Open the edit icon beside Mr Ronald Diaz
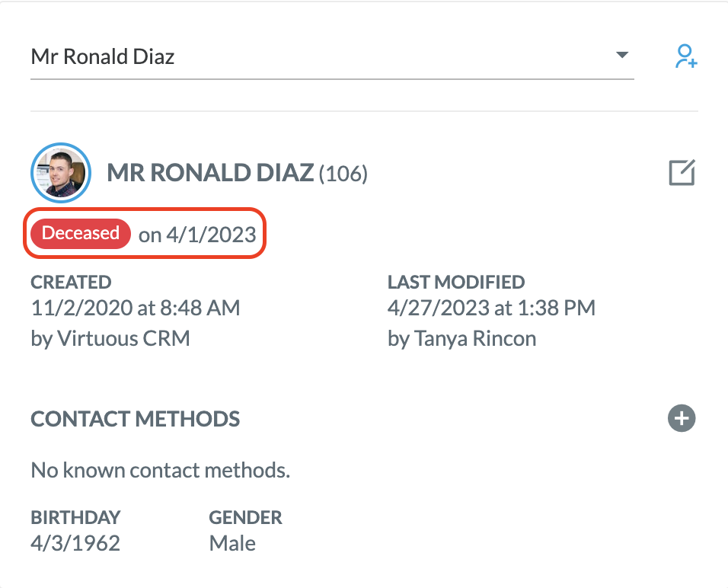This screenshot has width=728, height=588. (x=682, y=172)
